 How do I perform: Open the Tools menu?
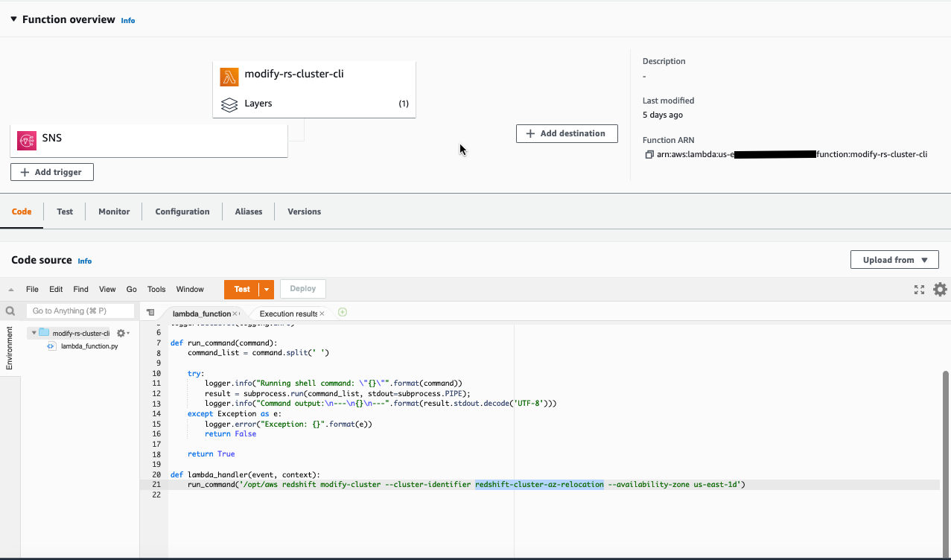[x=156, y=289]
